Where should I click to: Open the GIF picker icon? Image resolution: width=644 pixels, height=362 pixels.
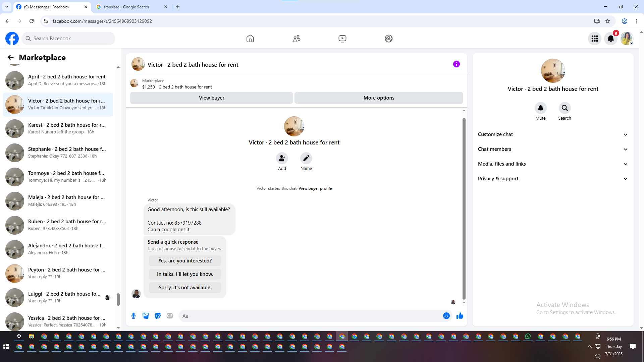click(170, 316)
